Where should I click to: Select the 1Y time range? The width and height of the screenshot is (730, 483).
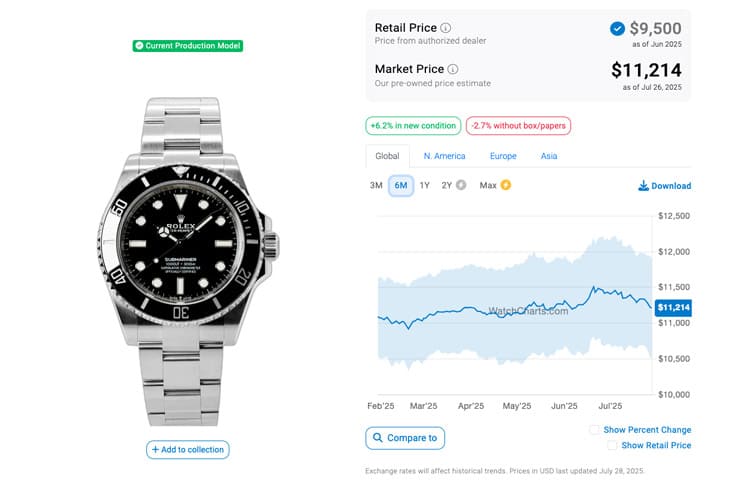pos(425,185)
